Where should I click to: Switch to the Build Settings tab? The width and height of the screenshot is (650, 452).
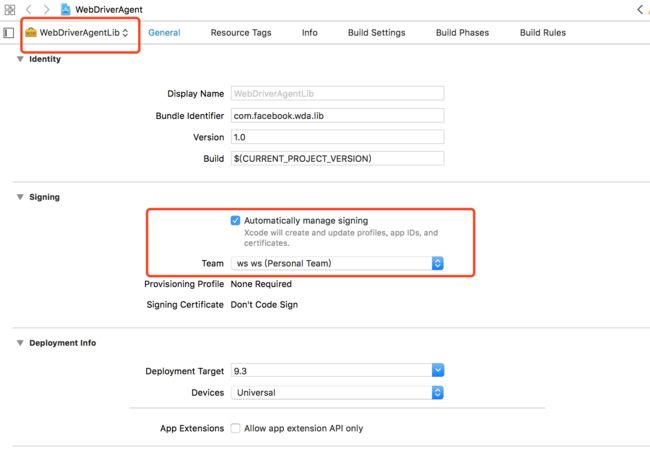[376, 33]
